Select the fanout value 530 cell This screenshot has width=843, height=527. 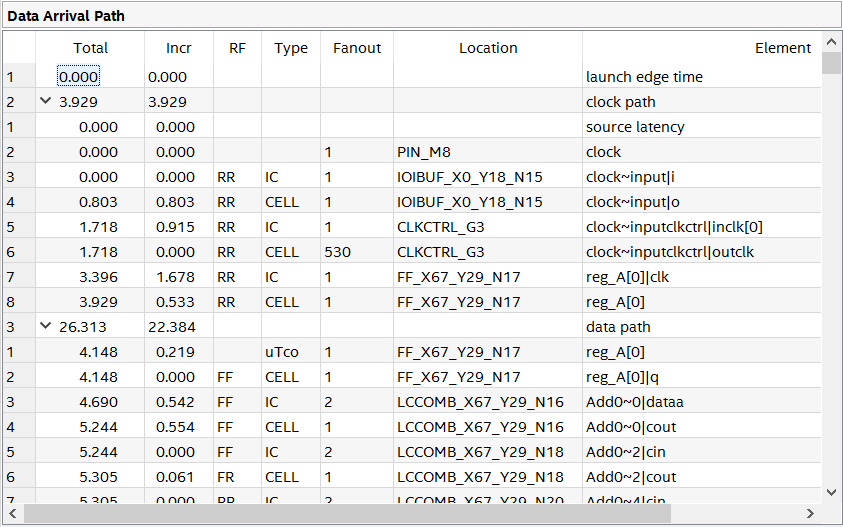click(x=357, y=252)
